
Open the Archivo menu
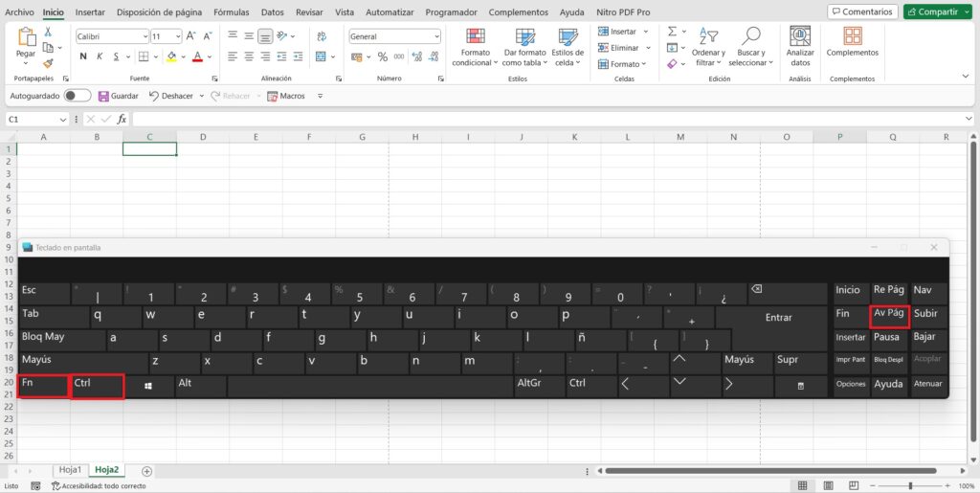[19, 11]
